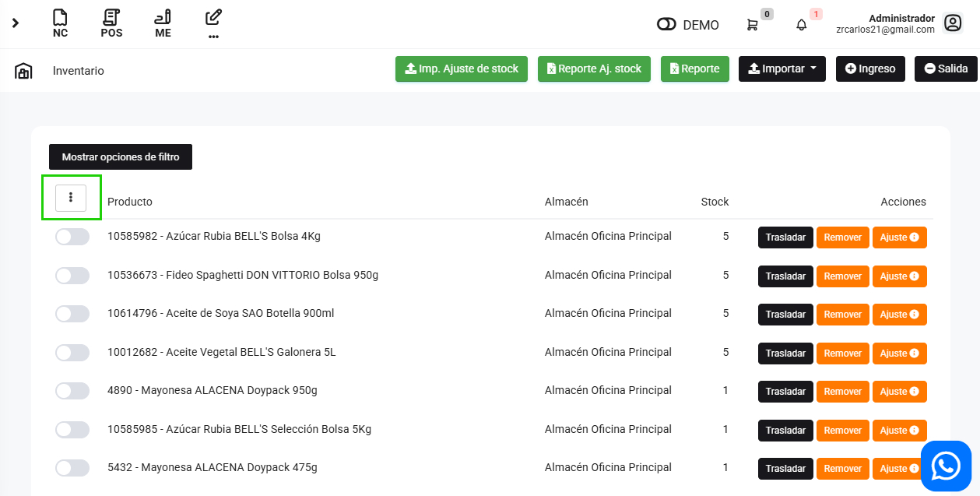The width and height of the screenshot is (980, 496).
Task: Toggle switch for Mayonesa ALACENA Doypack 950g
Action: point(72,391)
